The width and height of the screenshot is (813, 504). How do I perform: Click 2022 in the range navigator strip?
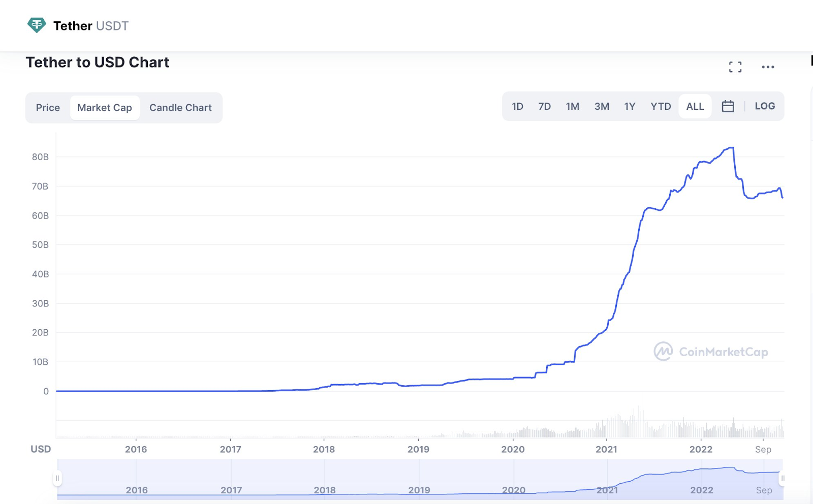(x=702, y=490)
